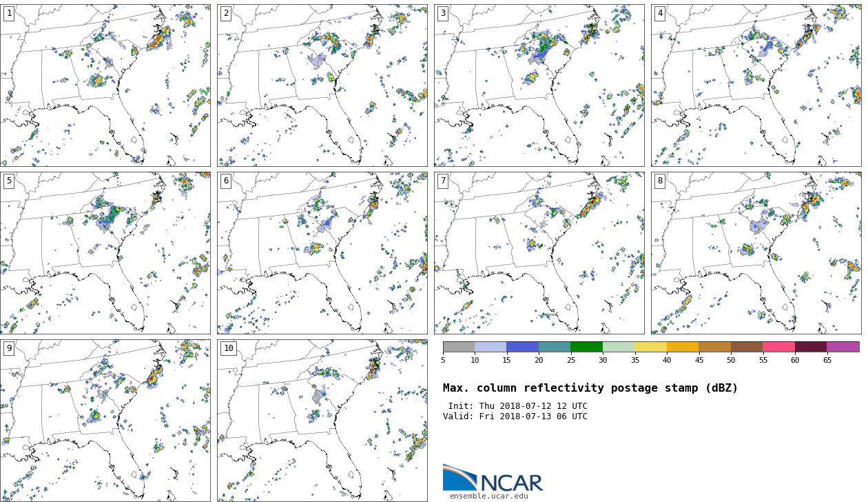868x502 pixels.
Task: Select the member 9 map panel
Action: (x=105, y=420)
